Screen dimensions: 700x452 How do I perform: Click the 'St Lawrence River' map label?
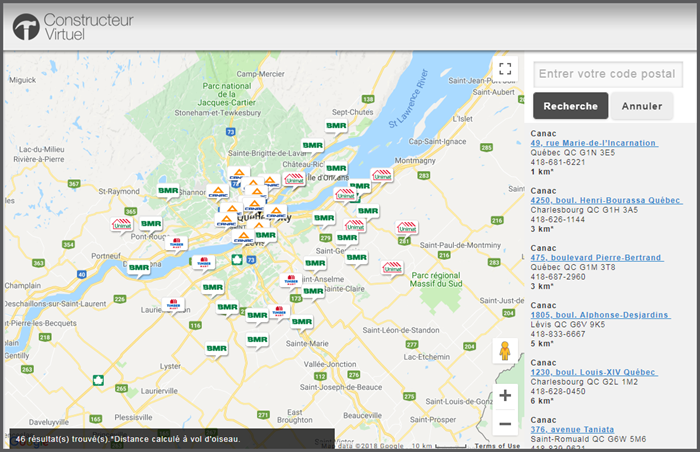(408, 99)
